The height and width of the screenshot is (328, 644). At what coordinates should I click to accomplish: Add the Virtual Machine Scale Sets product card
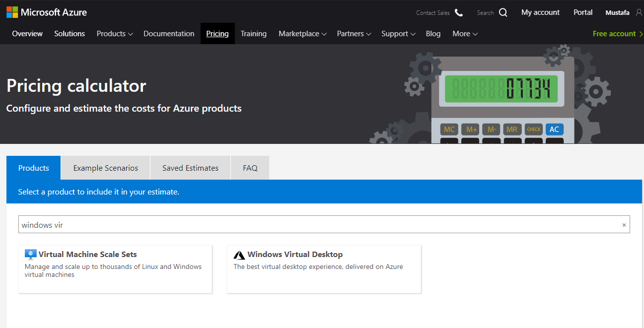[x=115, y=269]
